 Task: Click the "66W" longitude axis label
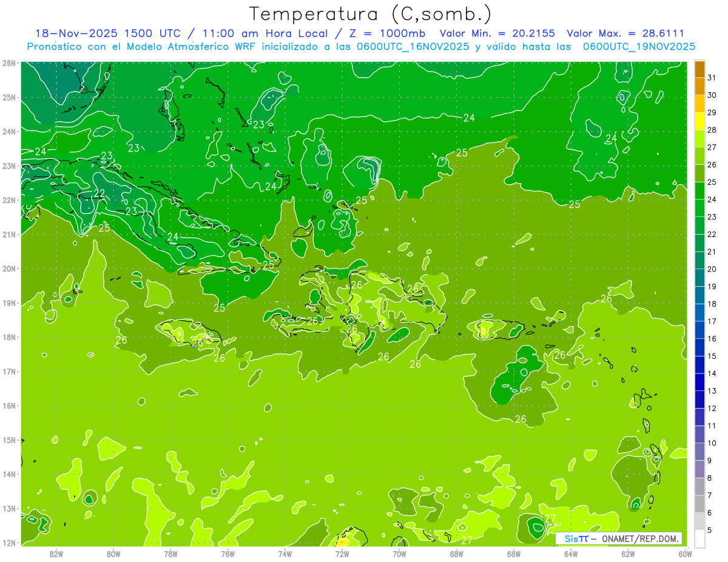coord(514,554)
